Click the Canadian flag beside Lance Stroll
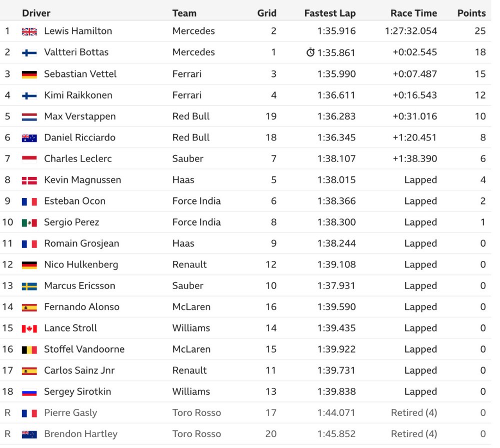Screen dimensions: 500x448 [x=29, y=328]
